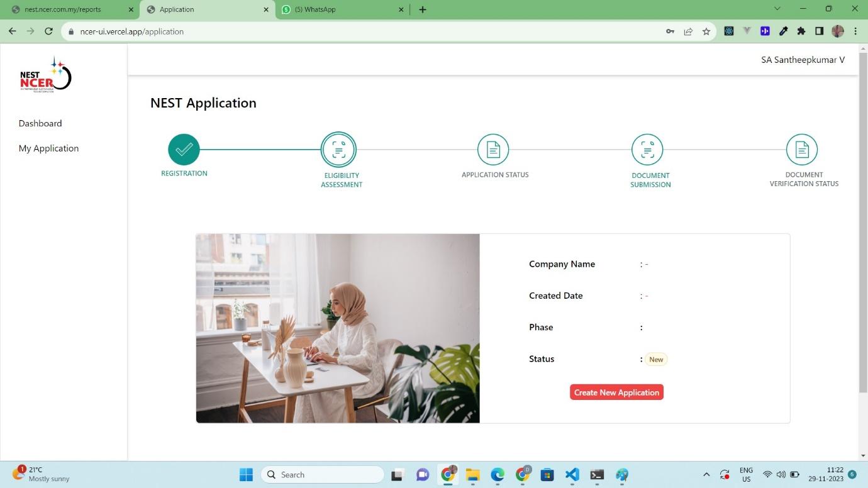Select Document Verification Status step icon
The height and width of the screenshot is (488, 868).
pyautogui.click(x=801, y=150)
